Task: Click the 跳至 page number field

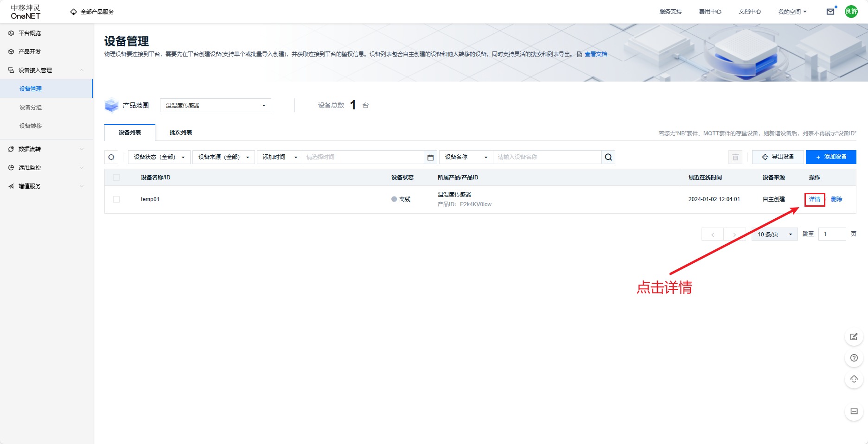Action: pos(832,234)
